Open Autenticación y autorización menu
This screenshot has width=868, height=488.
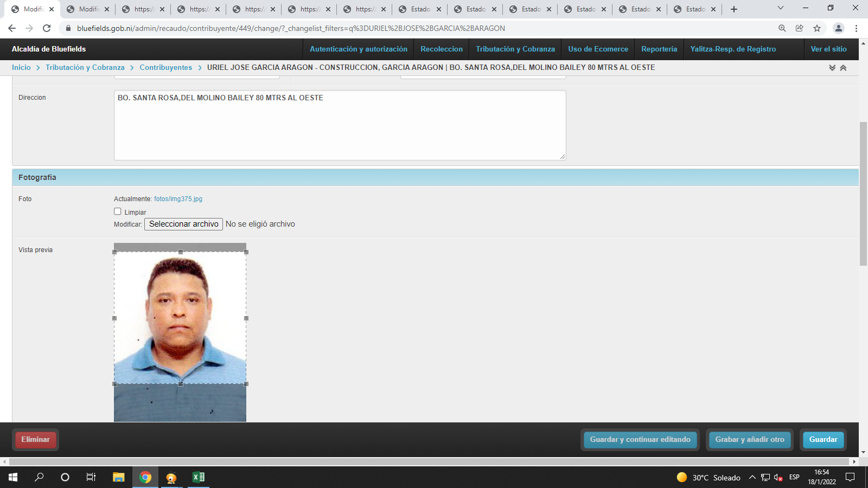pyautogui.click(x=359, y=49)
